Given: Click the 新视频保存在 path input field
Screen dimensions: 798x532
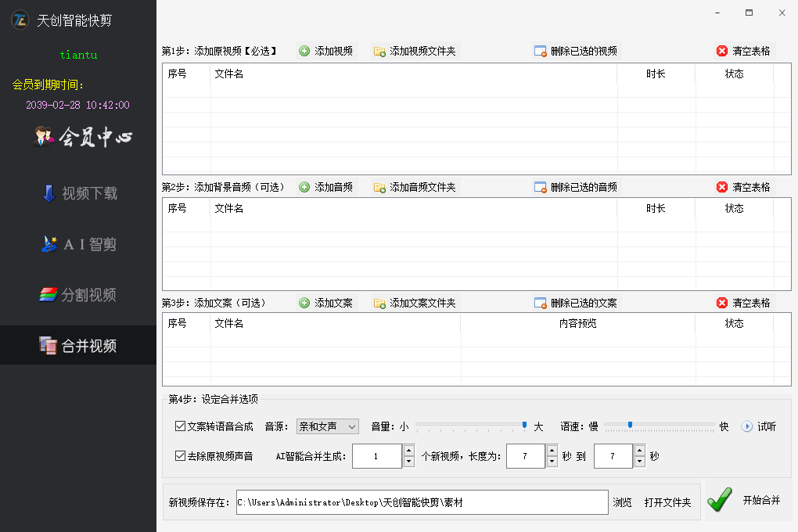Looking at the screenshot, I should pos(422,502).
